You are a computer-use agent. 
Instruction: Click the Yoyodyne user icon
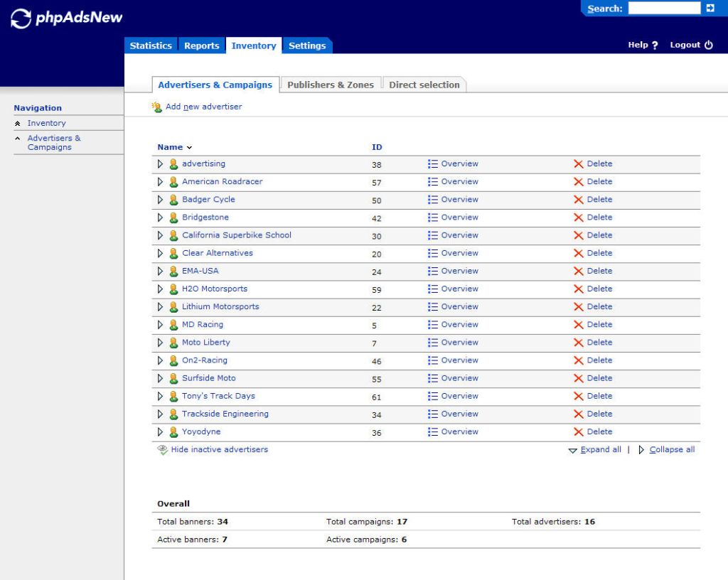[173, 432]
